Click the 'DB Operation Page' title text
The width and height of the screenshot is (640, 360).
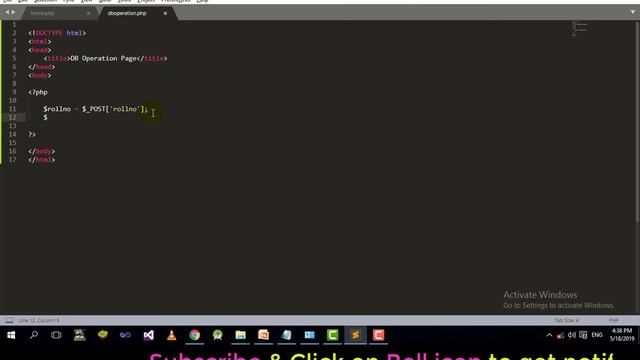pos(104,58)
